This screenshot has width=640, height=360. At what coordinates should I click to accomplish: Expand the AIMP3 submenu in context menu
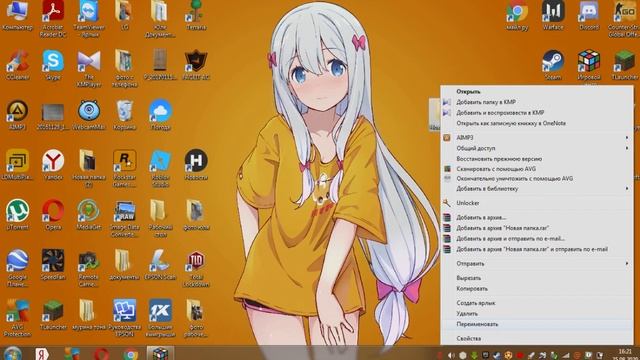[x=537, y=138]
